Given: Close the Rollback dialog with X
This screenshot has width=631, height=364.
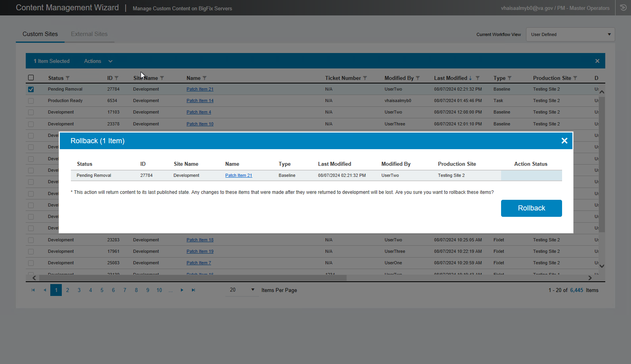Looking at the screenshot, I should pos(564,141).
